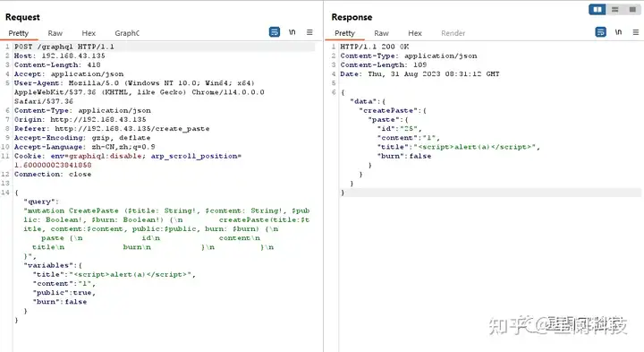Viewport: 644px width, 352px height.
Task: Select the Request Pretty tab
Action: coord(19,33)
